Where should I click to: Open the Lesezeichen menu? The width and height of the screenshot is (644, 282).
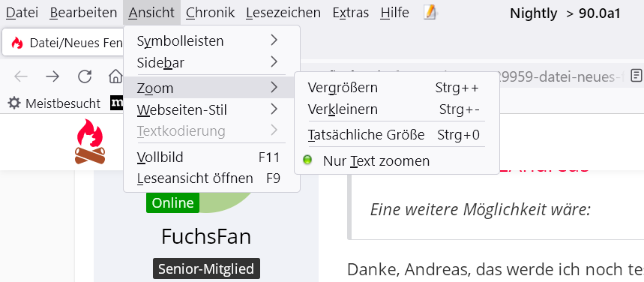click(283, 13)
